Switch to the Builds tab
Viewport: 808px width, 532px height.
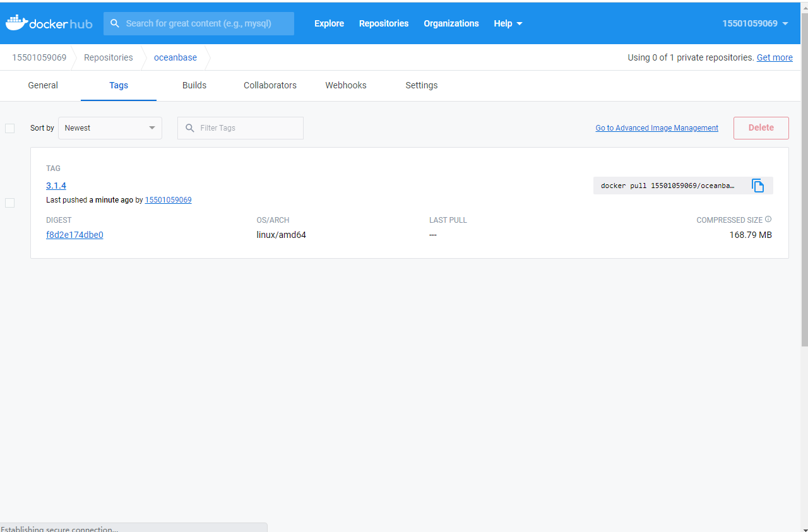point(194,85)
